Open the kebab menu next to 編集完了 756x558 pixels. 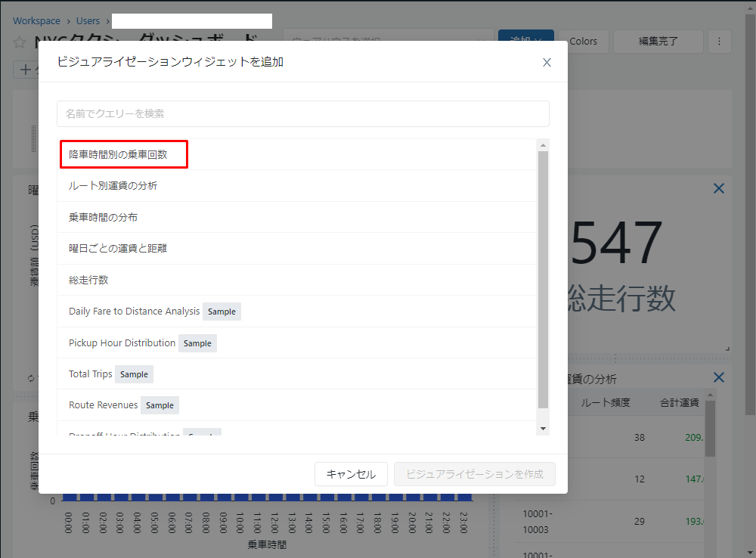coord(719,42)
